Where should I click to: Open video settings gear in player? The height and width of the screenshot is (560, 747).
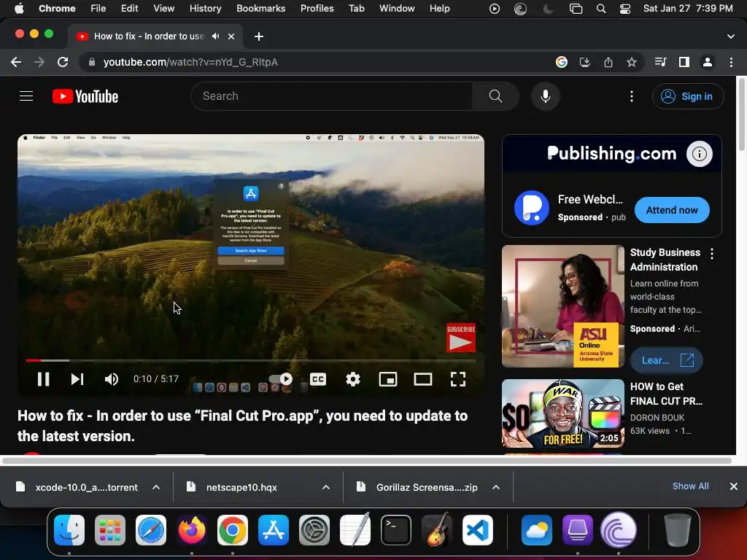353,379
